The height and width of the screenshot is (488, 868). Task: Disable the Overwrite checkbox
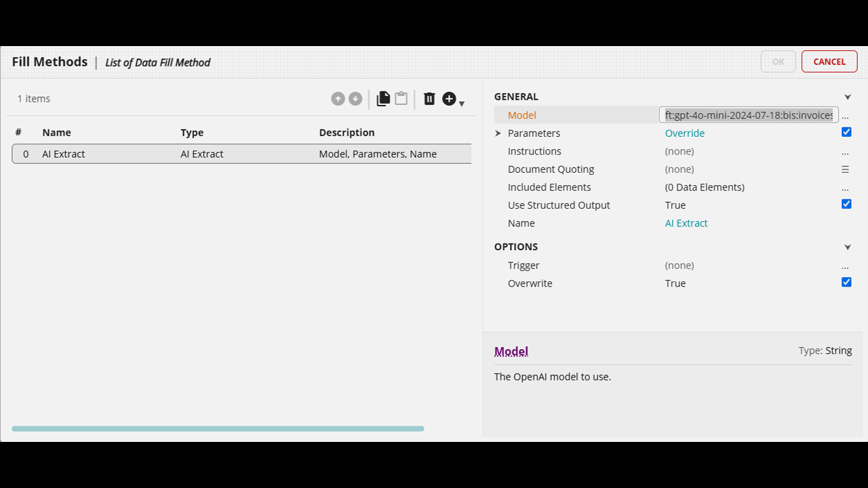click(846, 282)
